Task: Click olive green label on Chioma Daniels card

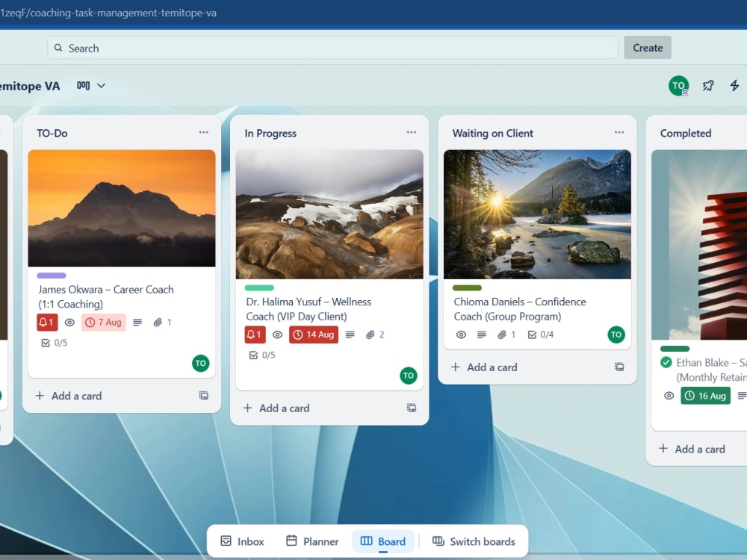Action: (x=467, y=287)
